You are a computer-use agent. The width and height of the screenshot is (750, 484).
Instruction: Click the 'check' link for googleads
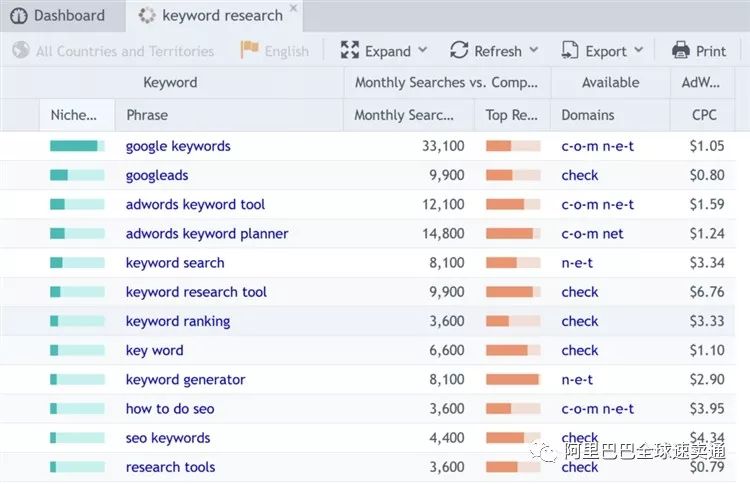[580, 175]
